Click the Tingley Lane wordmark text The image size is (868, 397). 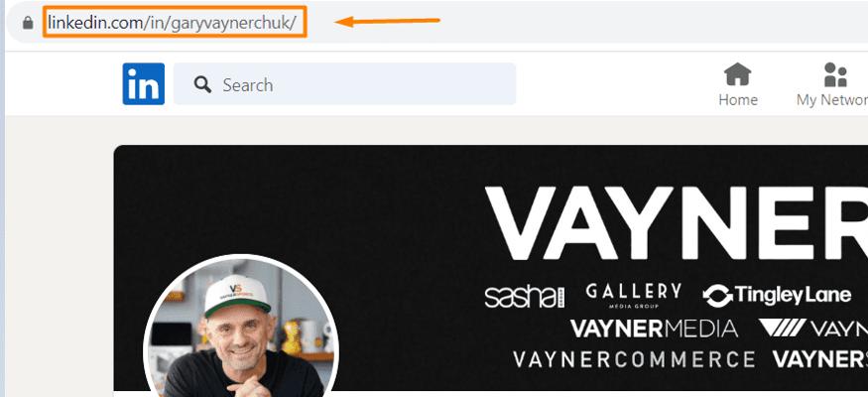[x=793, y=296]
